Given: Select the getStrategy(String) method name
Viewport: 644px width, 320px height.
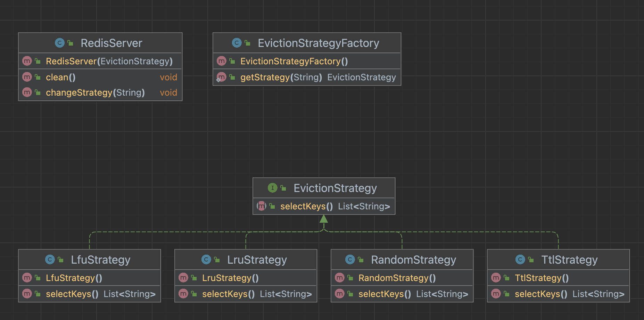Looking at the screenshot, I should pyautogui.click(x=281, y=77).
